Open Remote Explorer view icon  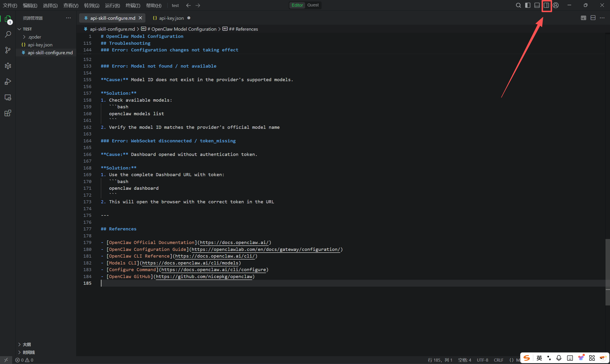coord(8,97)
